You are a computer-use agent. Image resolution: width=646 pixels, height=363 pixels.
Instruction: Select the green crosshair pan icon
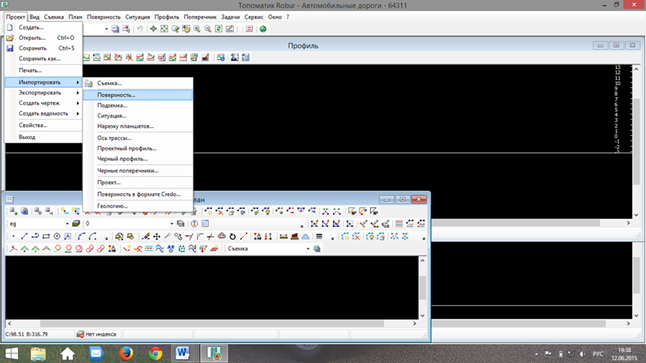tap(153, 29)
